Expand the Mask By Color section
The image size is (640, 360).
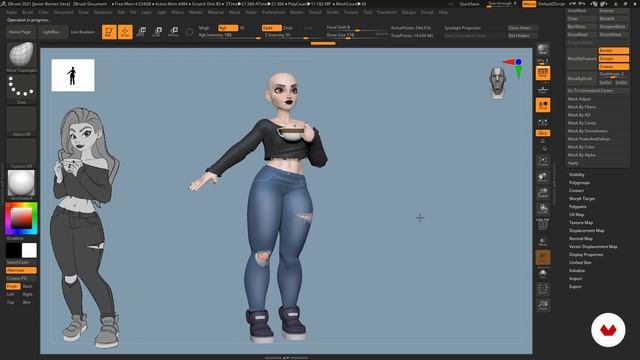581,147
